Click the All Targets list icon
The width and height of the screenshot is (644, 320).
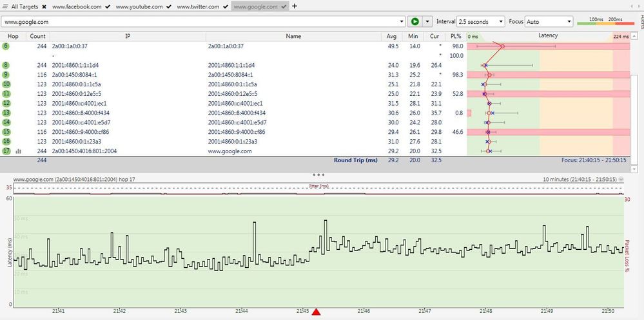click(x=5, y=6)
